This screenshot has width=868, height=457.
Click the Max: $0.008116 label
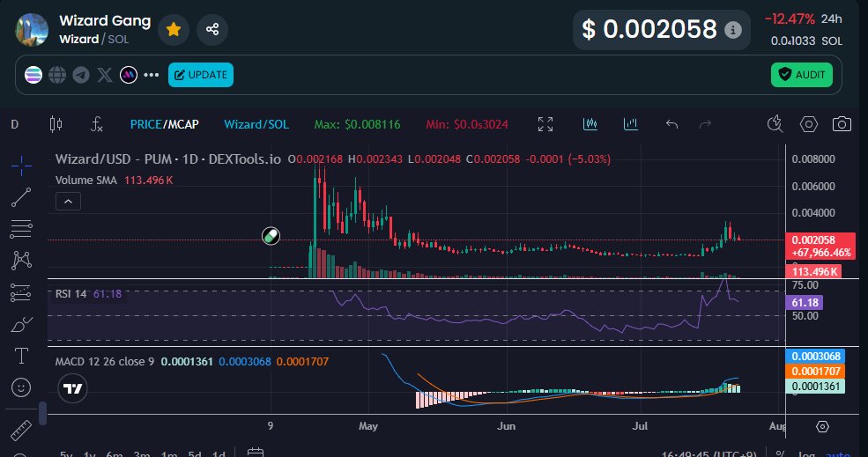[x=357, y=124]
